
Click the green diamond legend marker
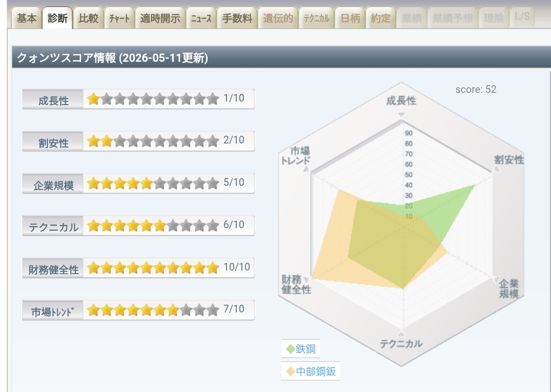290,349
